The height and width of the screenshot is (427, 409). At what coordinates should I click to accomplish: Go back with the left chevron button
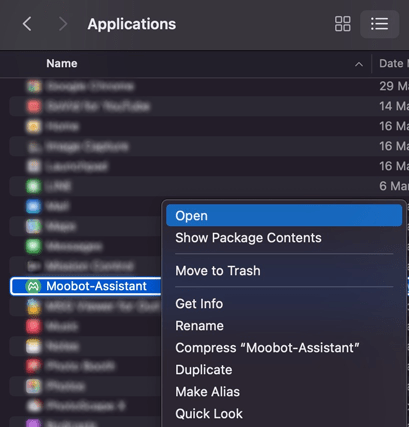point(27,24)
